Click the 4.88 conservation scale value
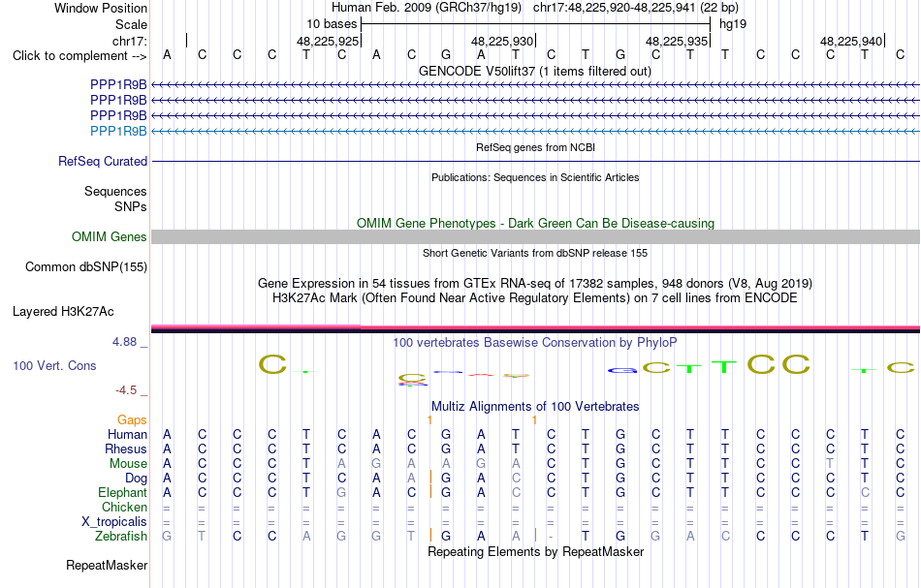Image resolution: width=921 pixels, height=588 pixels. pos(124,342)
